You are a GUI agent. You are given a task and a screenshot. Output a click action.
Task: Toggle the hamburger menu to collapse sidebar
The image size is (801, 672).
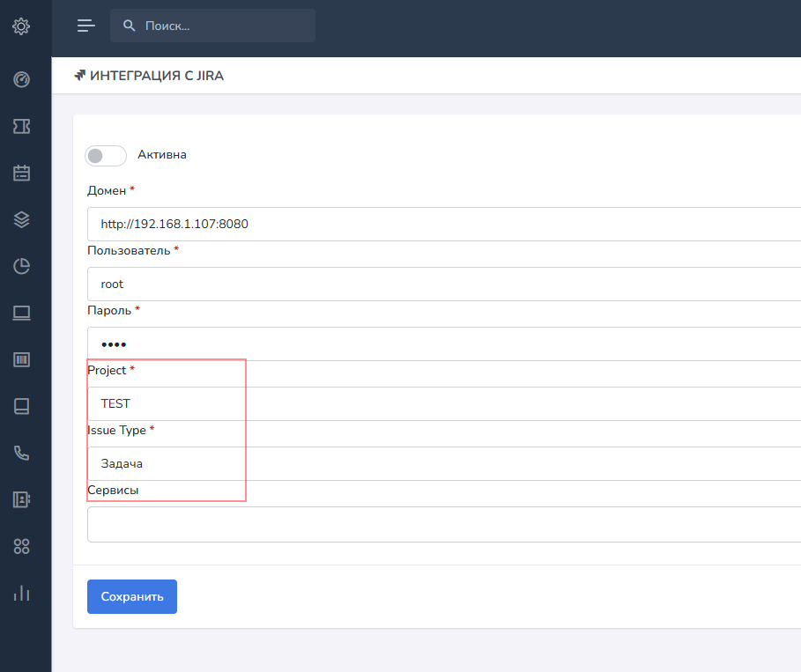[x=85, y=26]
